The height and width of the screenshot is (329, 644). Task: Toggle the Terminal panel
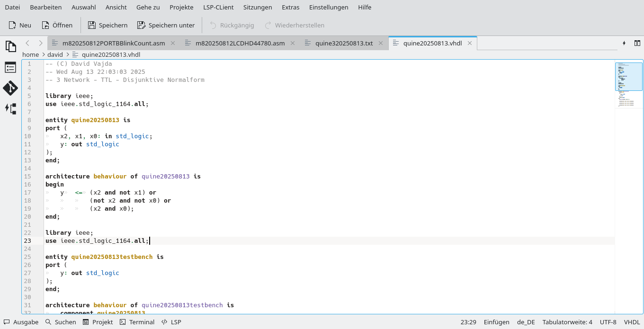137,322
